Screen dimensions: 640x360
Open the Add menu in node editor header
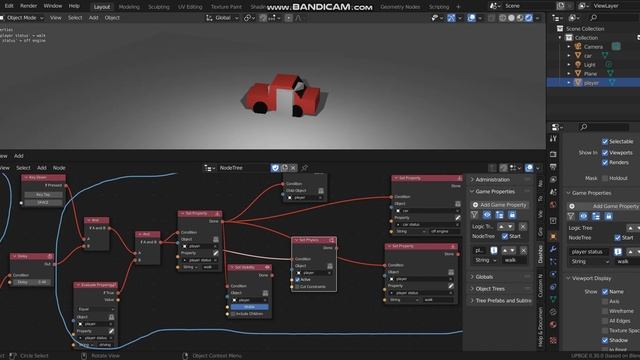(x=42, y=168)
